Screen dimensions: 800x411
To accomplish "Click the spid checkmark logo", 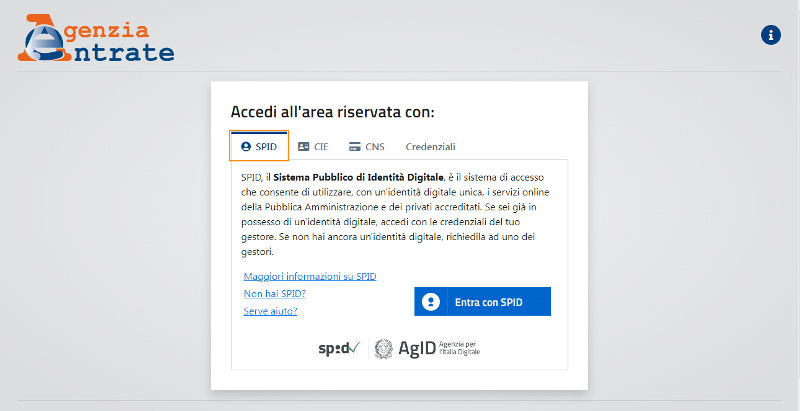I will (x=339, y=349).
